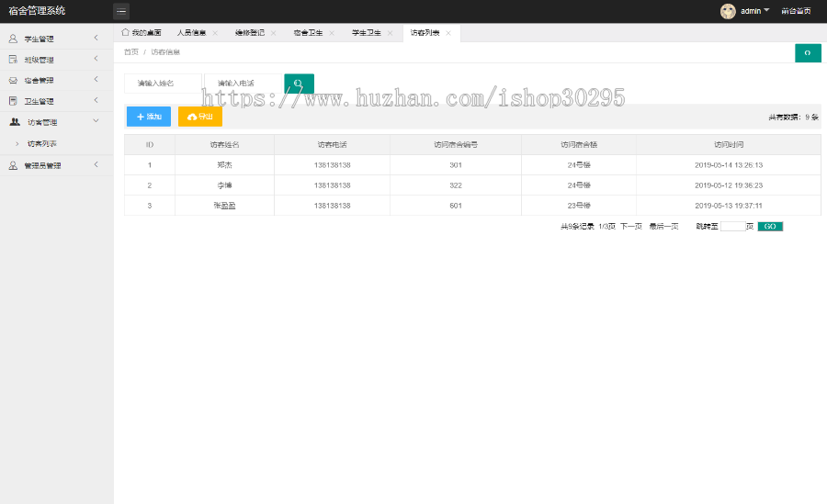Click the 访问时间 column header
The height and width of the screenshot is (504, 827).
click(x=729, y=144)
